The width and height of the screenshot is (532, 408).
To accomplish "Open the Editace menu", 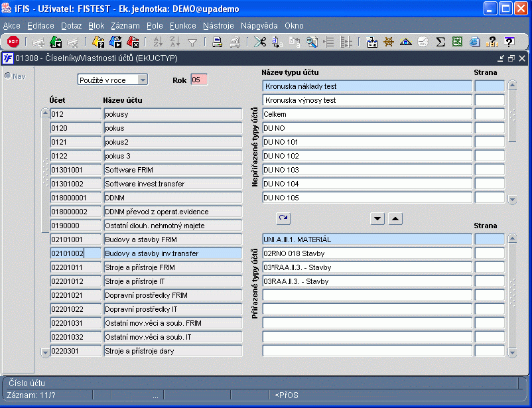I will coord(40,26).
